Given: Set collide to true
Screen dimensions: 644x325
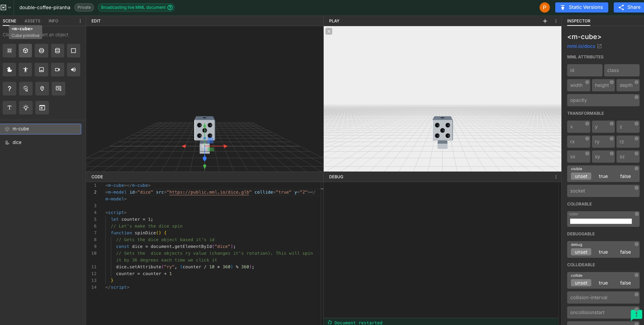Looking at the screenshot, I should click(603, 283).
